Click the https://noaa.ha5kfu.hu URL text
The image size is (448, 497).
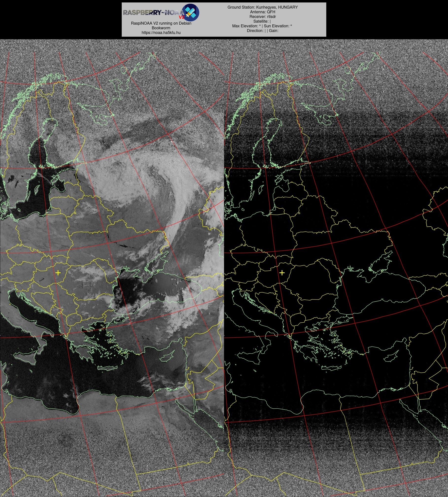[161, 33]
